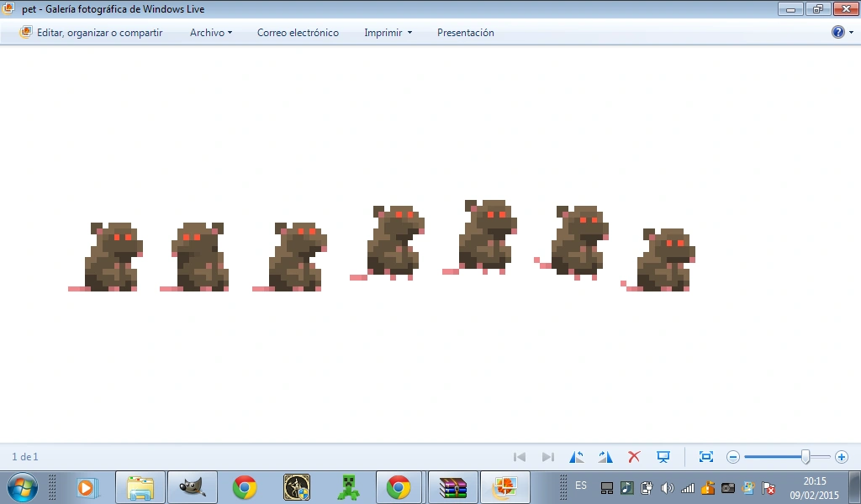Click the zoom slider handle
Screen dimensions: 861x504
click(806, 457)
